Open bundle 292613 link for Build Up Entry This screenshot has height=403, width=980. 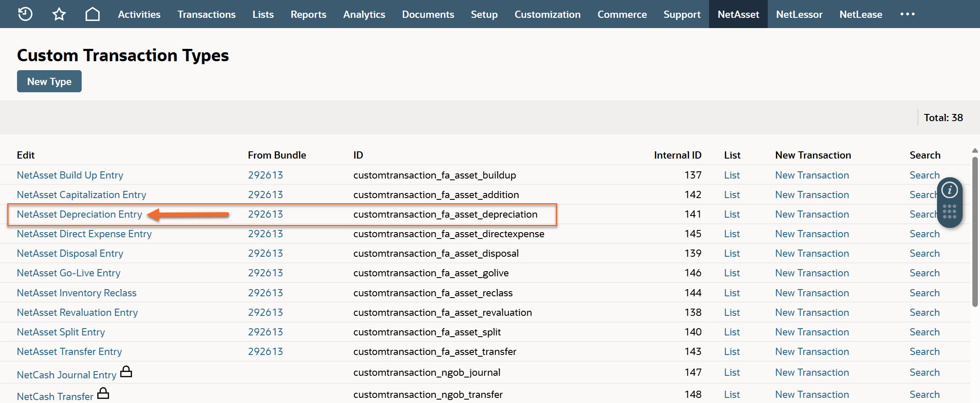(x=265, y=175)
